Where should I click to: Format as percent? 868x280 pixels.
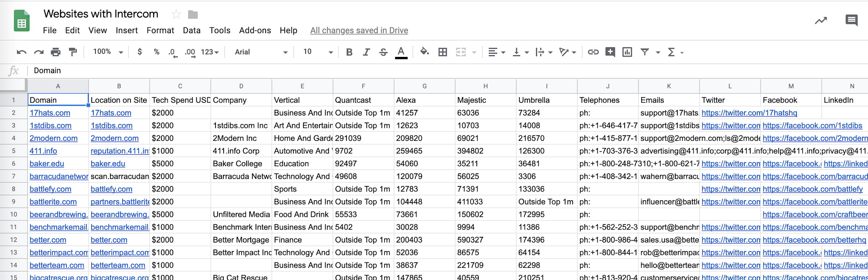click(157, 52)
